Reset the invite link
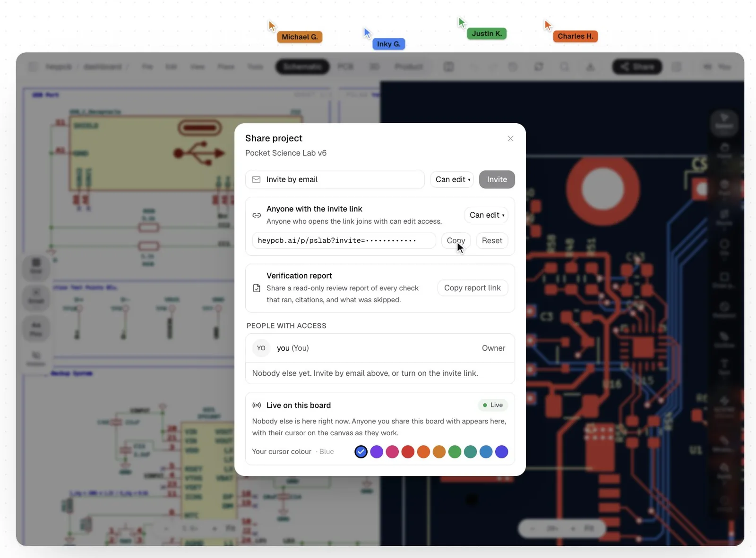Image resolution: width=756 pixels, height=558 pixels. 492,240
